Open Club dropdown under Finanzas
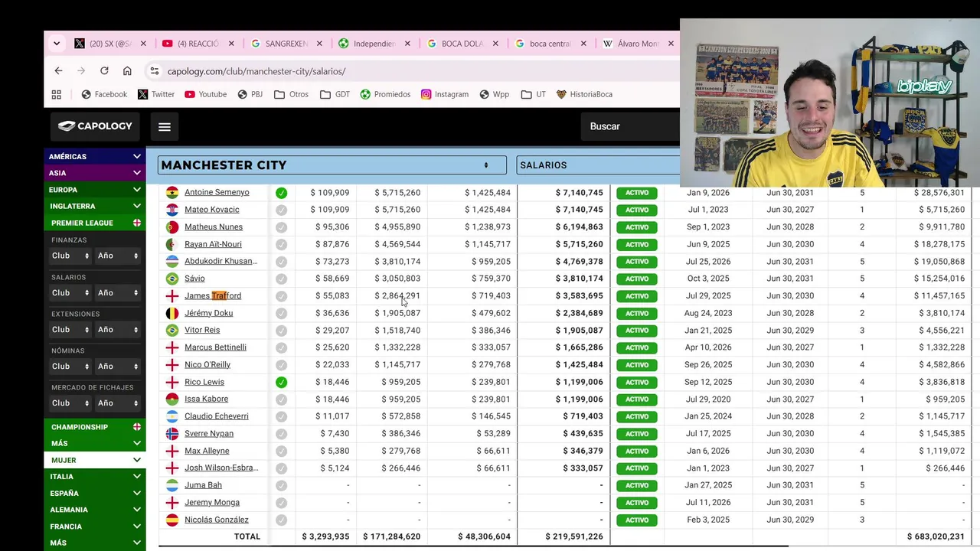This screenshot has height=551, width=980. click(x=70, y=256)
